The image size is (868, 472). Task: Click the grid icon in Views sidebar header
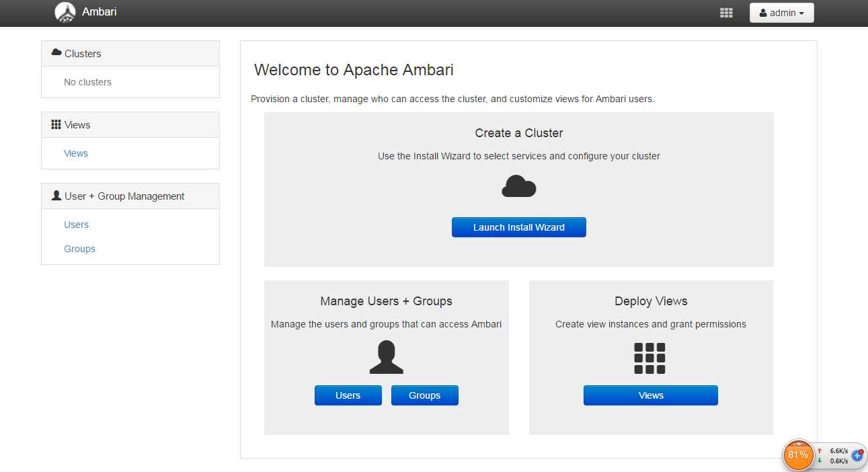pyautogui.click(x=56, y=124)
